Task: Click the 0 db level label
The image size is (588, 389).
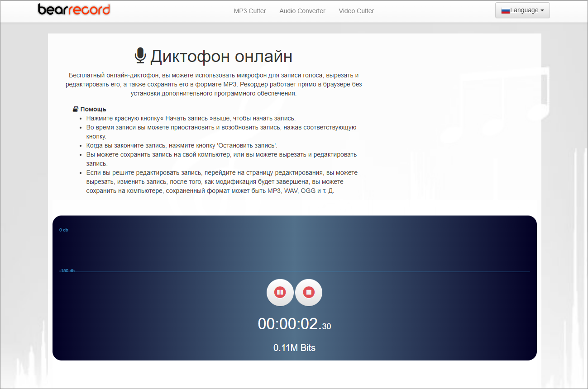Action: 64,230
